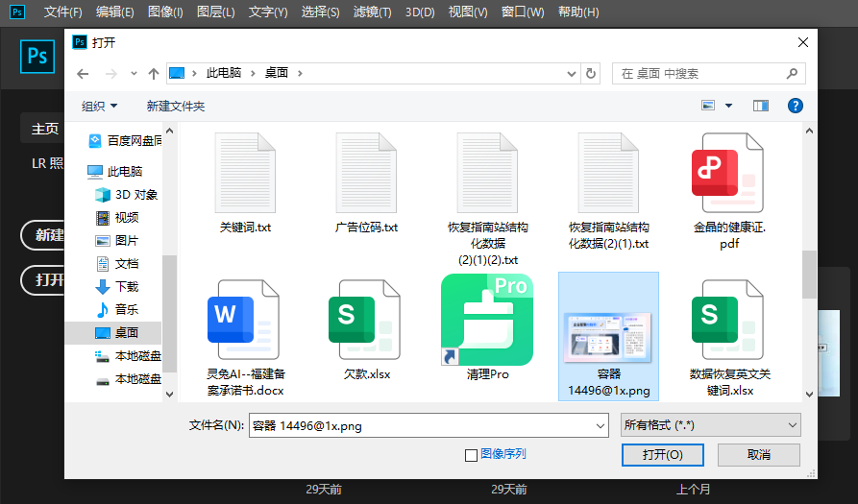858x504 pixels.
Task: Open the 所有格式 file type dropdown
Action: [x=710, y=425]
